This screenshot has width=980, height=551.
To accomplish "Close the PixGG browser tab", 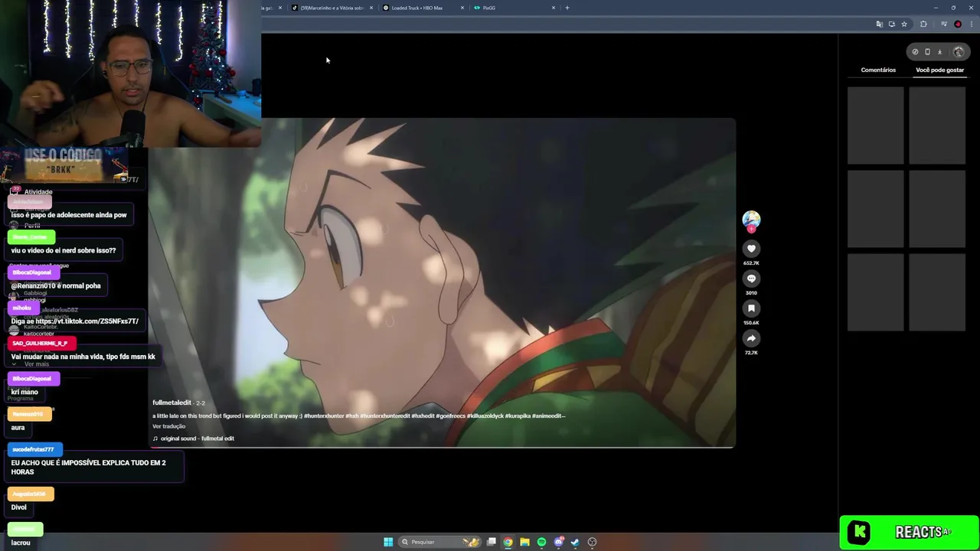I will [x=554, y=8].
